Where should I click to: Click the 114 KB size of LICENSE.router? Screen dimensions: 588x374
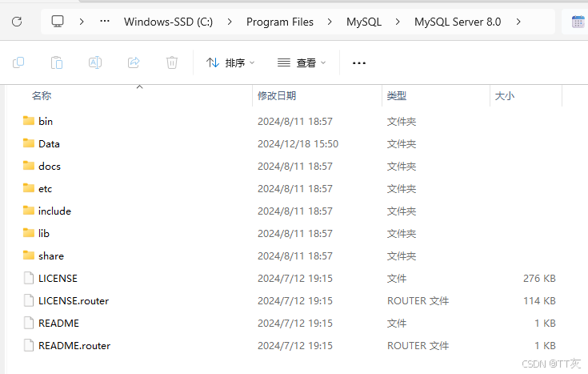pos(539,301)
